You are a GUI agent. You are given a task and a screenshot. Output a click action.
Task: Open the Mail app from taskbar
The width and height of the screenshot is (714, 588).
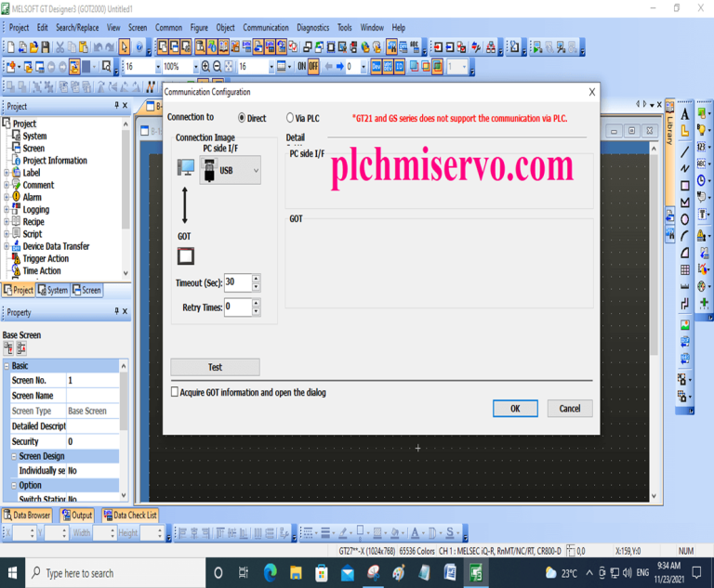click(348, 573)
